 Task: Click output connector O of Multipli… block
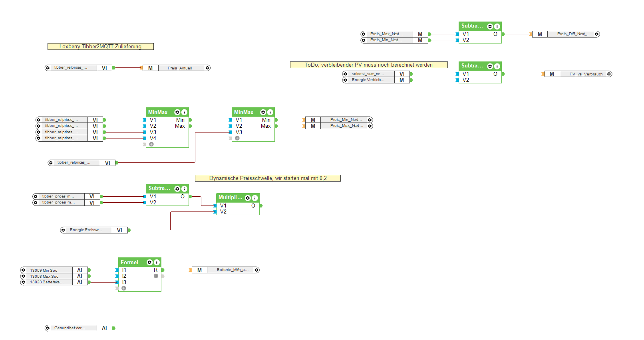pos(261,206)
